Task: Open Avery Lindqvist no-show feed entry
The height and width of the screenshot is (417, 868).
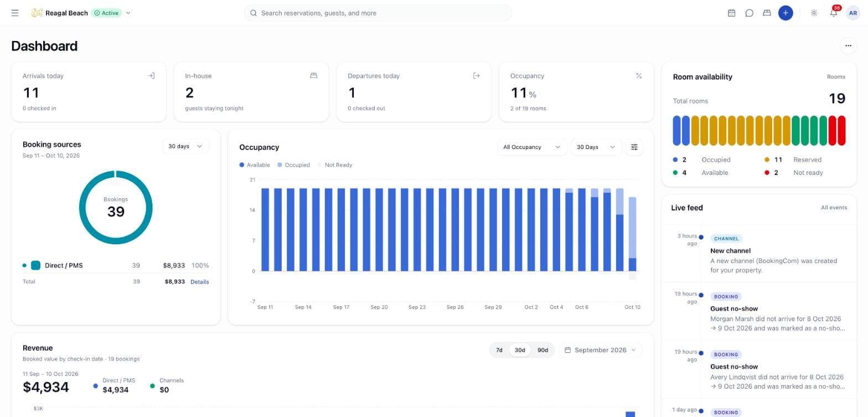Action: tap(759, 369)
